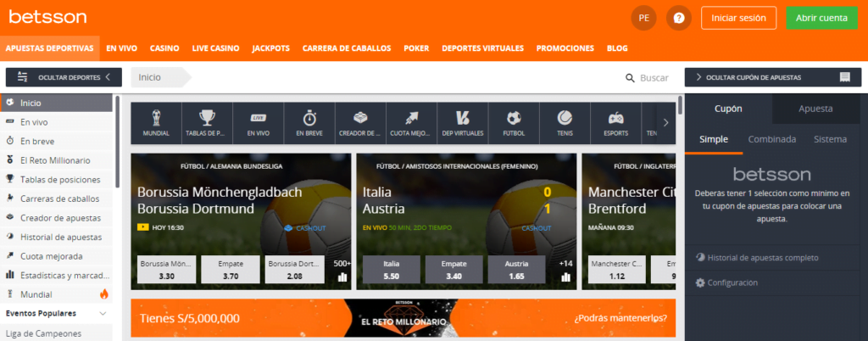Bet on Borussia Mönchengladbach at 3.30

tap(166, 270)
